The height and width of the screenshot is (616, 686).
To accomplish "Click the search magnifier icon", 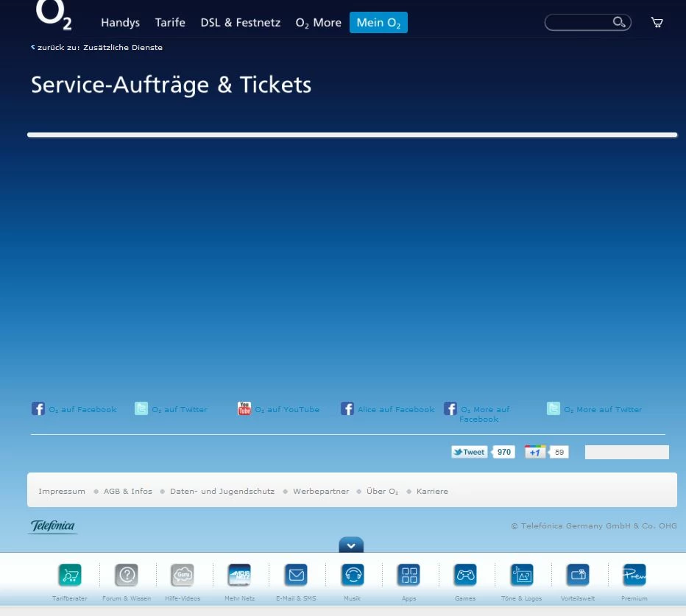I will [618, 22].
